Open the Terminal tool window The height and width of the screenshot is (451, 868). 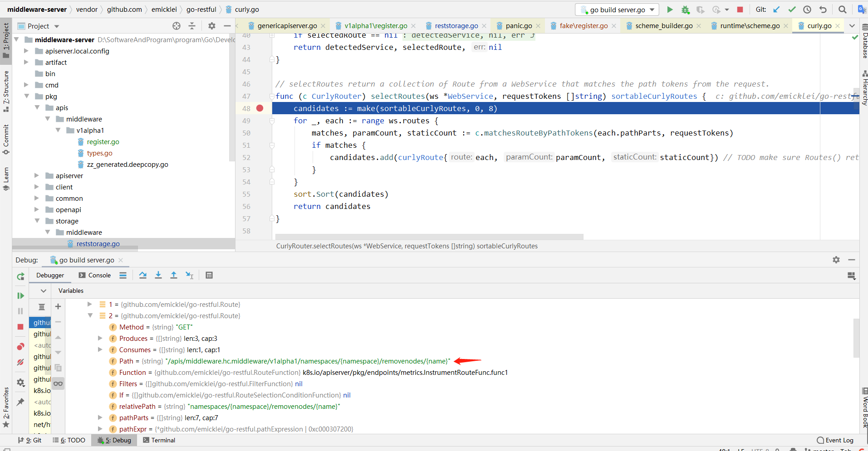click(159, 440)
